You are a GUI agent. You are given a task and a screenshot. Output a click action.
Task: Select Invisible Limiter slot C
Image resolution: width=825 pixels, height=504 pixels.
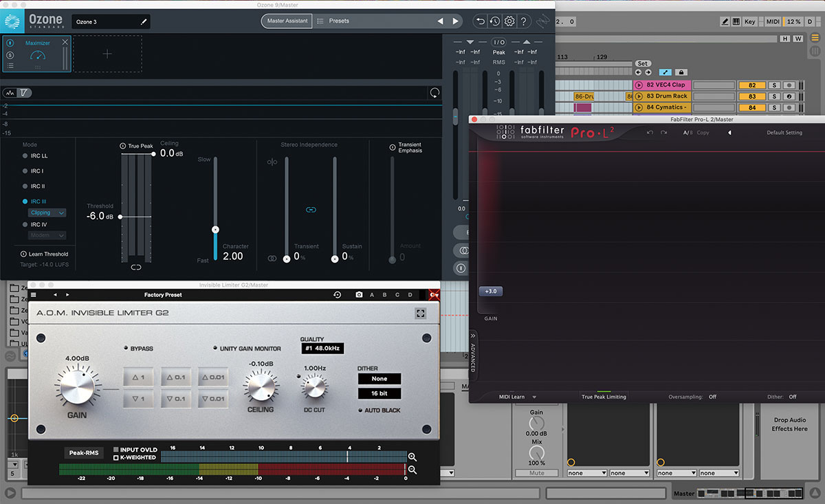pos(397,295)
